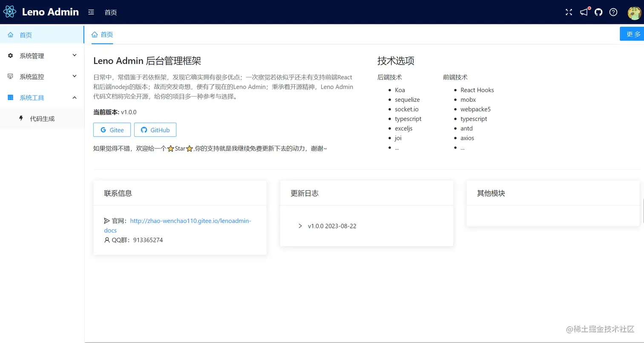Click sequelize in the backend list
Image resolution: width=644 pixels, height=343 pixels.
[x=407, y=100]
